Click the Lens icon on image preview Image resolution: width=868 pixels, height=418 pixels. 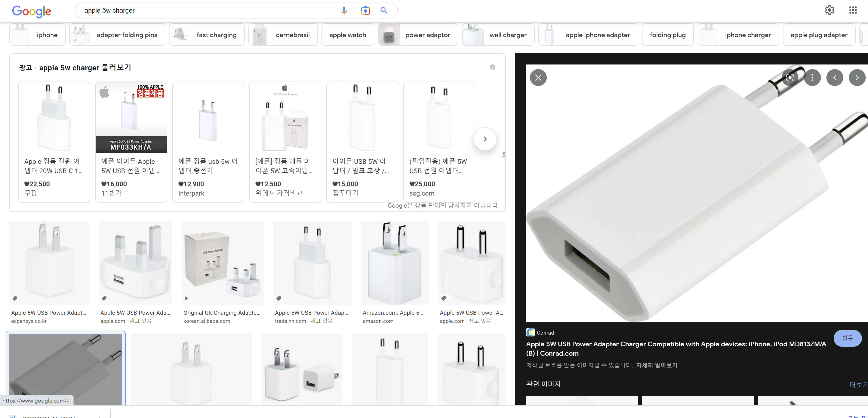click(790, 78)
